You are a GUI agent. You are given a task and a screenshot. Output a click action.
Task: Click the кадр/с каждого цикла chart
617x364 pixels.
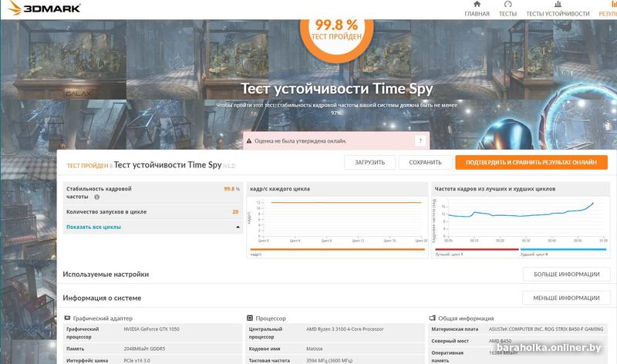tap(337, 221)
